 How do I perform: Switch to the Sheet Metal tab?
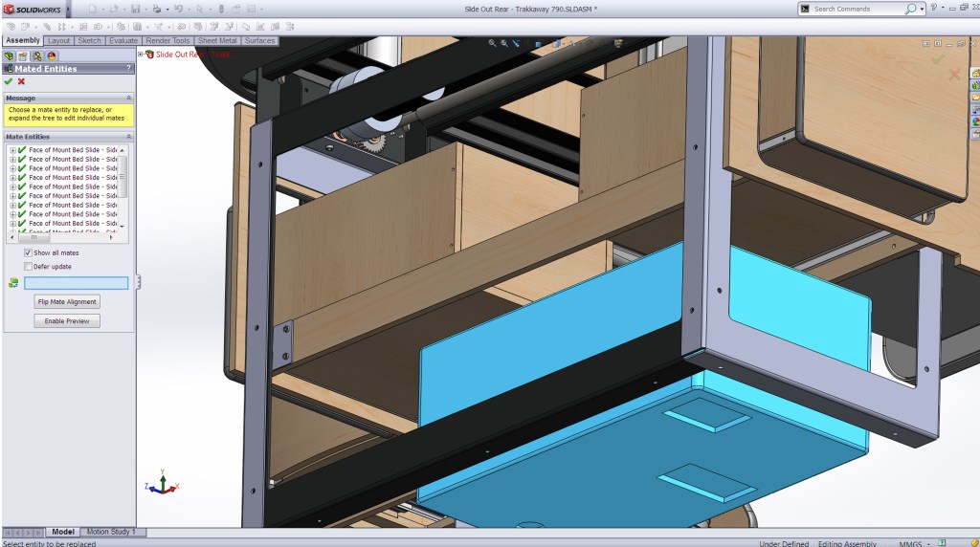pos(217,41)
